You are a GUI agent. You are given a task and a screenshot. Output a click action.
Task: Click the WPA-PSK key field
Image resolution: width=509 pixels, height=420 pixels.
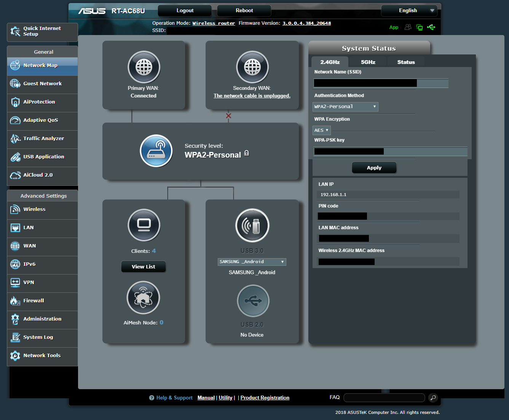point(390,152)
